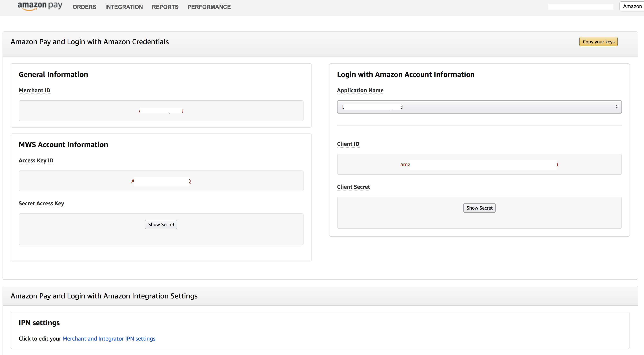
Task: Click the MWS Account Information heading
Action: (63, 145)
